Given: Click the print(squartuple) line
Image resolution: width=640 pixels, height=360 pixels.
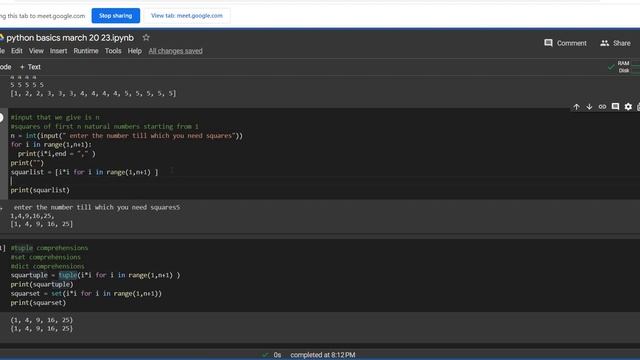Looking at the screenshot, I should pos(42,284).
